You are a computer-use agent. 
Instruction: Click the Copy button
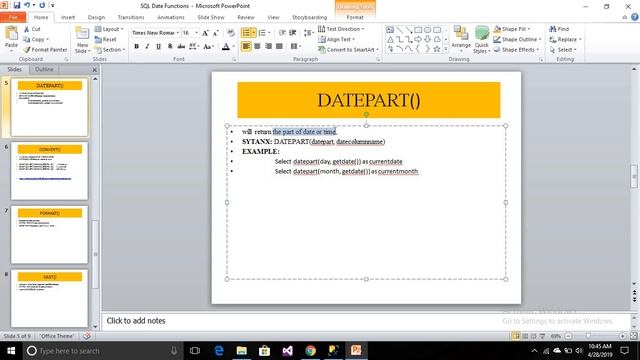point(36,39)
